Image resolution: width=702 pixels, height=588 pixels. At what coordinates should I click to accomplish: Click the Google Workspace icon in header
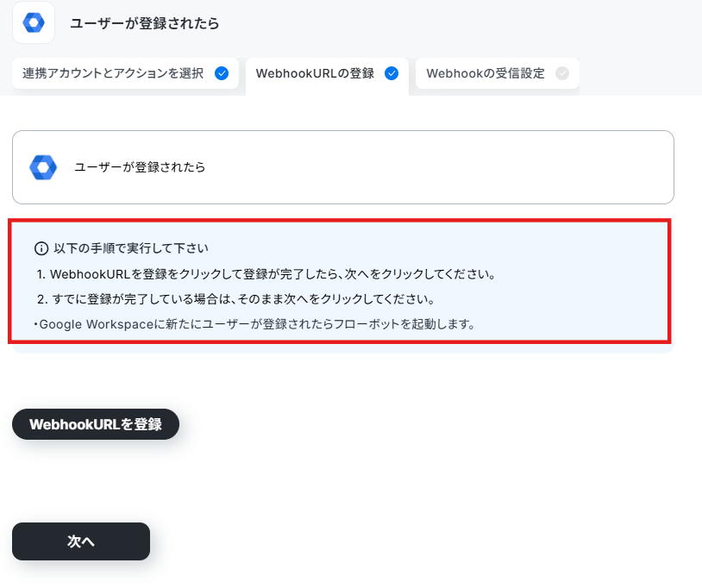point(34,22)
